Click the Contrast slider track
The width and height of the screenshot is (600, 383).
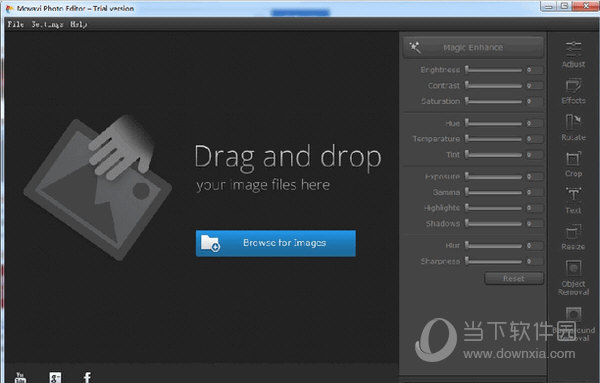point(494,86)
